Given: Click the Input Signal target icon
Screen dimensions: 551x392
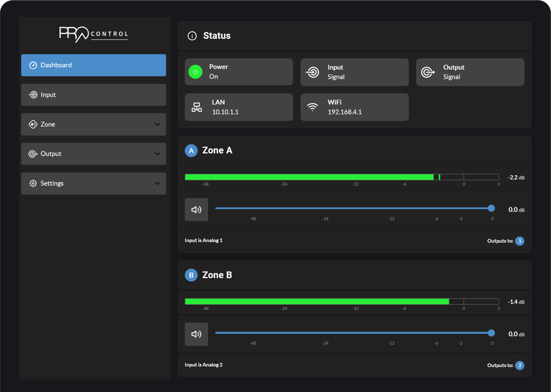Looking at the screenshot, I should click(x=312, y=72).
